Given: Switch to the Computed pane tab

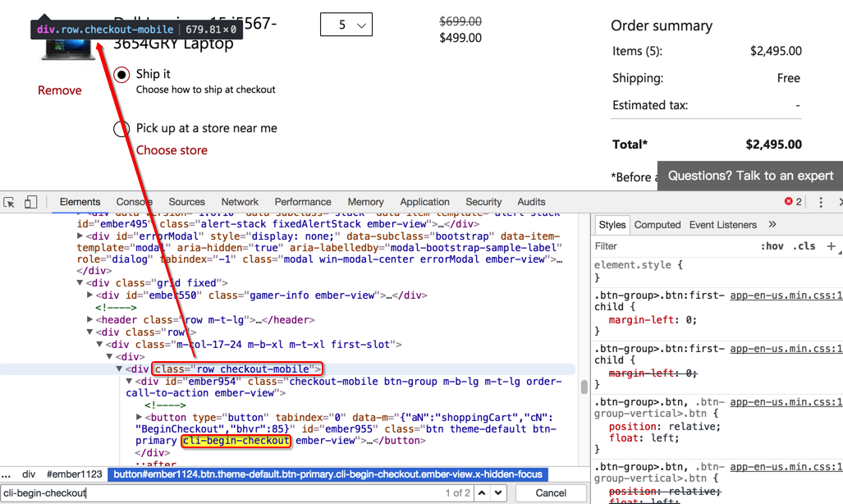Looking at the screenshot, I should point(657,225).
